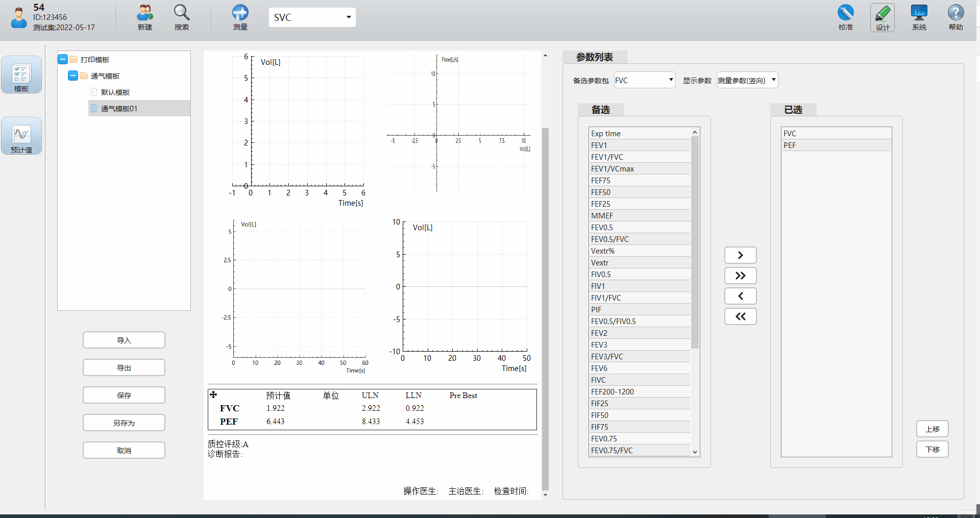
Task: Select FEV0.5/FIV0.5 in candidate list
Action: (x=640, y=321)
